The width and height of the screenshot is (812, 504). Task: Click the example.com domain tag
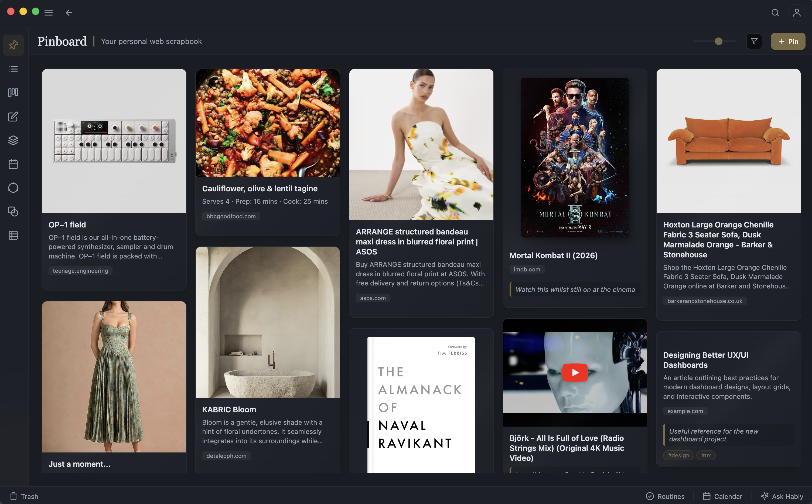pyautogui.click(x=685, y=411)
